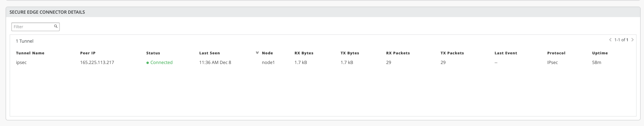This screenshot has height=126, width=644.
Task: Focus the Filter input field
Action: 32,27
